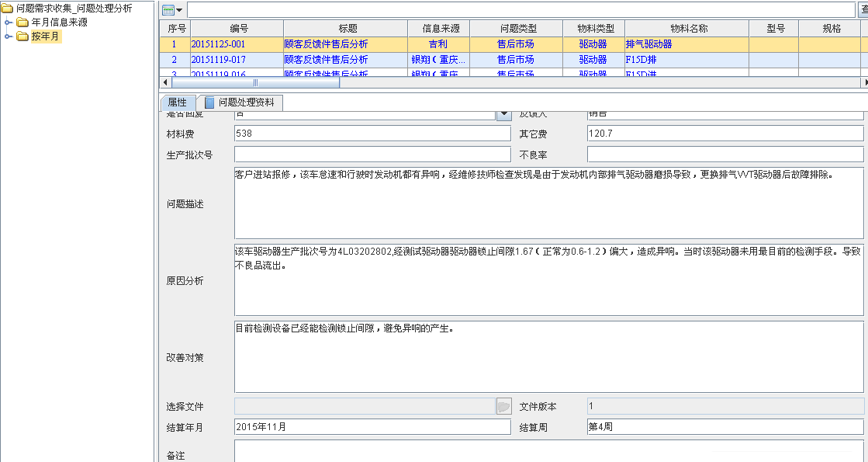Sort by the 编号 column header

(x=239, y=28)
